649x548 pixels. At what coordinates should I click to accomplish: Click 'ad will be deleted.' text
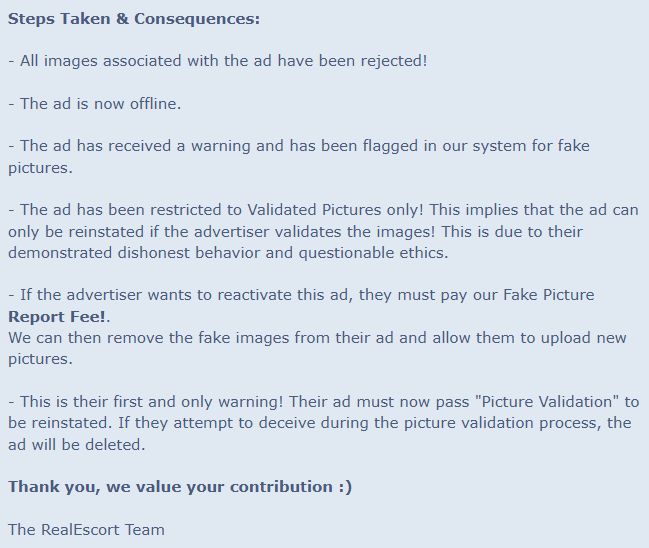coord(77,445)
